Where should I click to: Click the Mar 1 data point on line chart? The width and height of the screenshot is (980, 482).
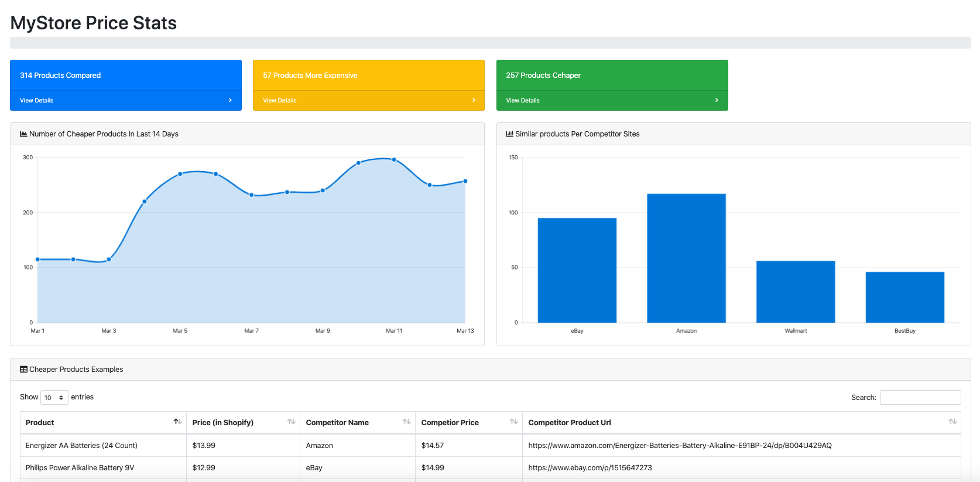37,259
